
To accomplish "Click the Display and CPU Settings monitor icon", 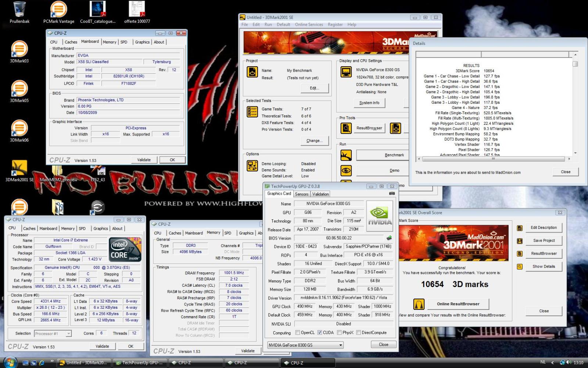I will (x=346, y=72).
